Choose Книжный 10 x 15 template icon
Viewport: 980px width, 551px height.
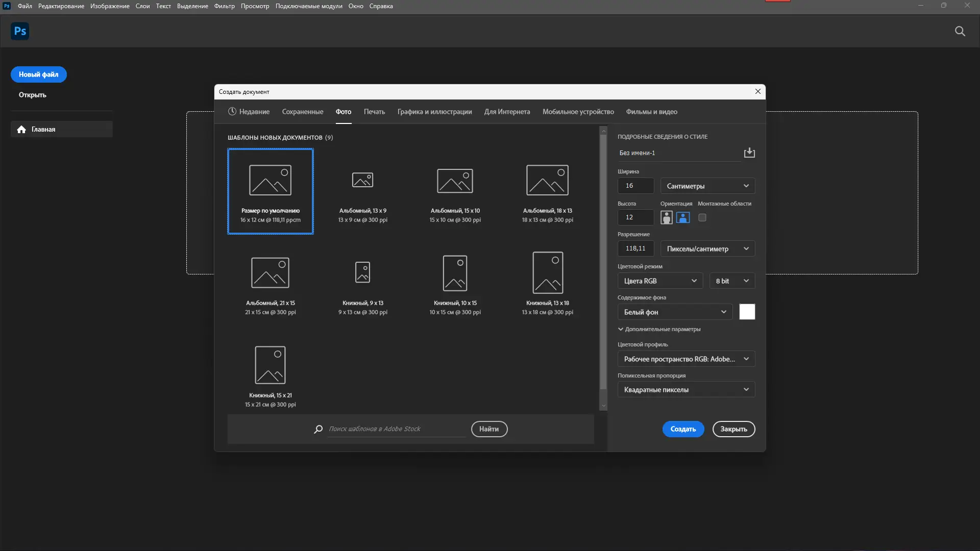pos(455,273)
